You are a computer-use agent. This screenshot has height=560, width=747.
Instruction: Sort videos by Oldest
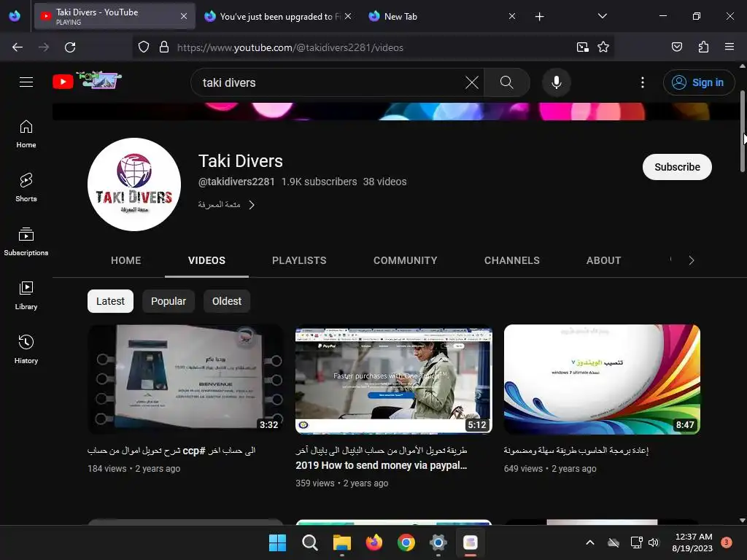227,301
